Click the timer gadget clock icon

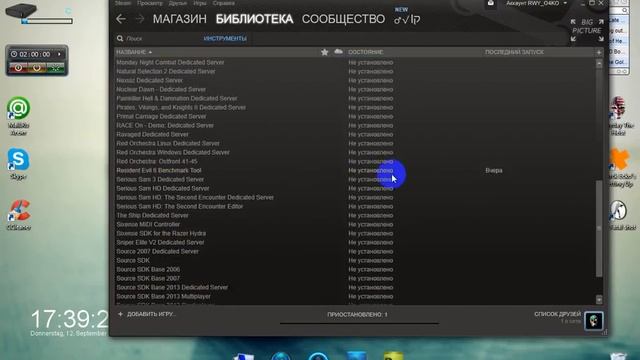(14, 54)
